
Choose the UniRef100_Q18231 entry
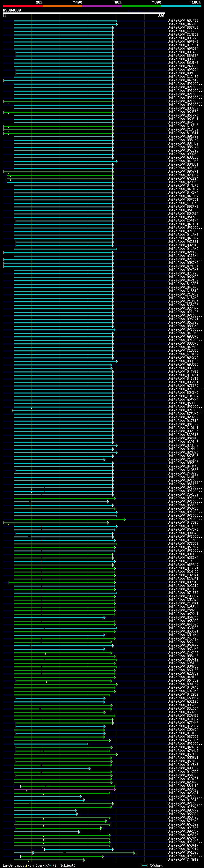pos(183,375)
